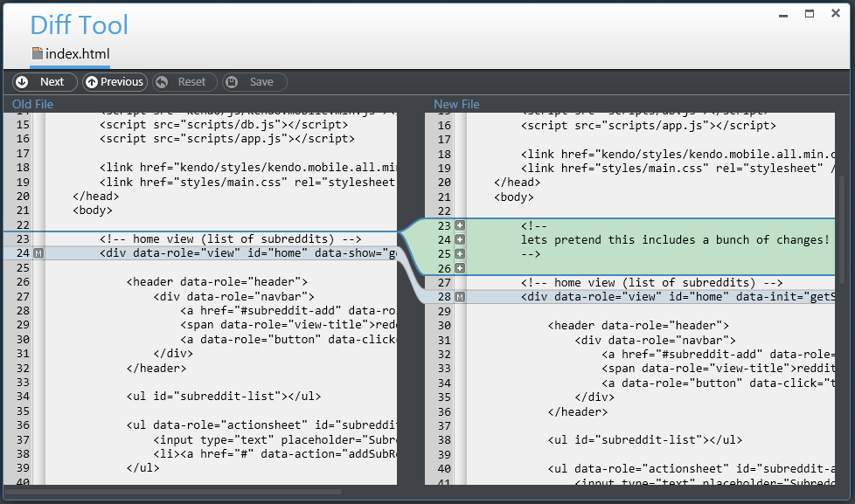Click new file line 21 <body> tag
Image resolution: width=855 pixels, height=504 pixels.
click(x=514, y=197)
